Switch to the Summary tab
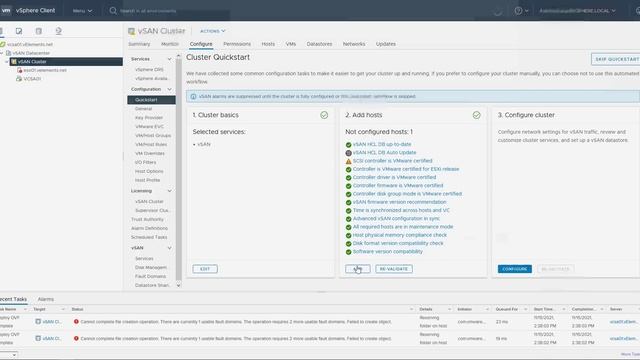640x360 pixels. pyautogui.click(x=139, y=44)
